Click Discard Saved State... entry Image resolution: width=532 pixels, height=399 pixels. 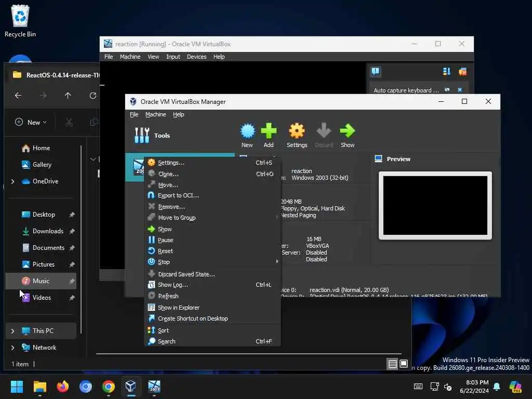[212, 274]
